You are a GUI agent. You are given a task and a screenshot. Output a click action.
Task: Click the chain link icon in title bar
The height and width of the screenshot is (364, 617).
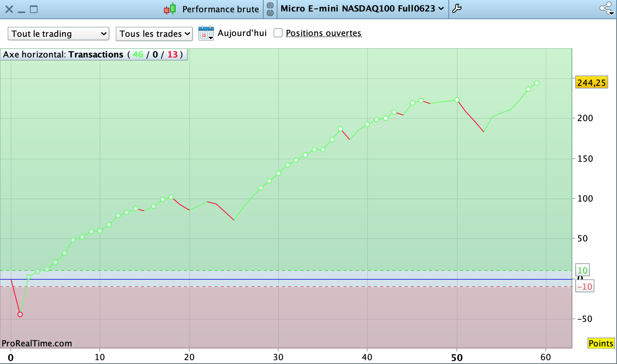[x=270, y=9]
